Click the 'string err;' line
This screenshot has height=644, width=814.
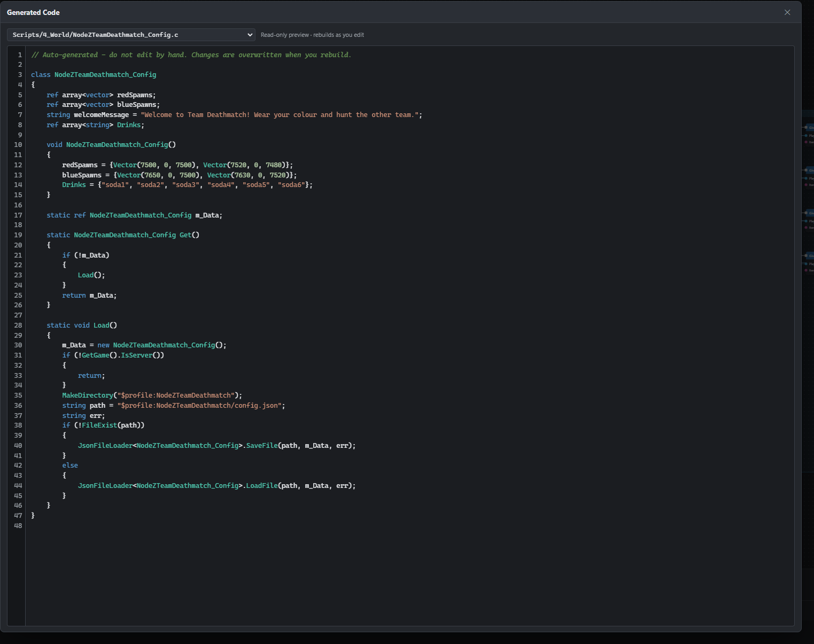coord(83,416)
